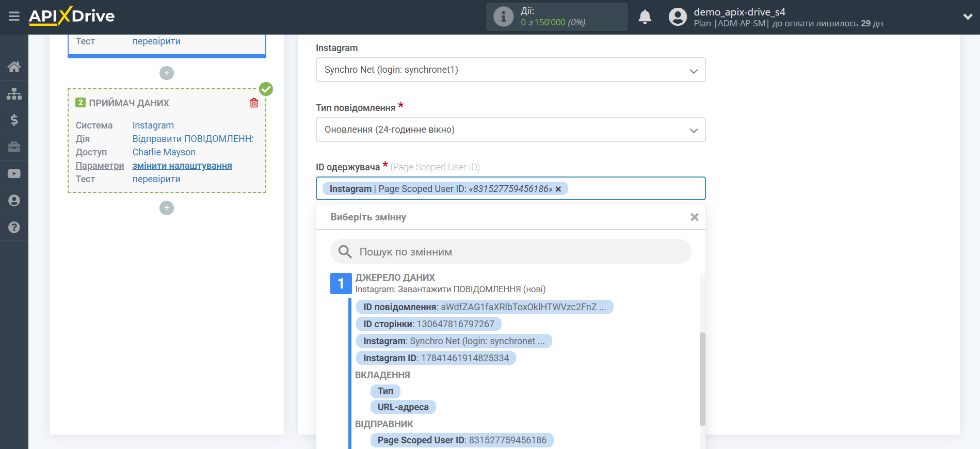The image size is (980, 449).
Task: Expand the user account menu chevron
Action: coord(968,17)
